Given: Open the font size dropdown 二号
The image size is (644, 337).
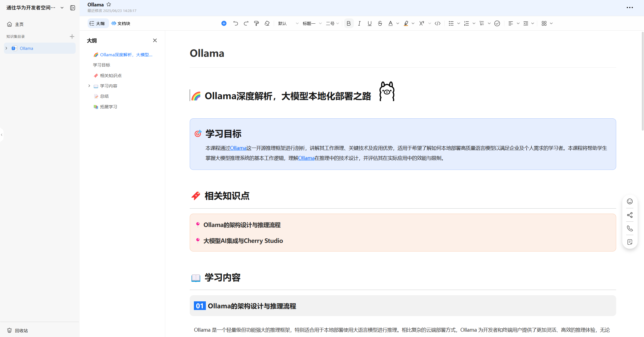Looking at the screenshot, I should (x=332, y=23).
